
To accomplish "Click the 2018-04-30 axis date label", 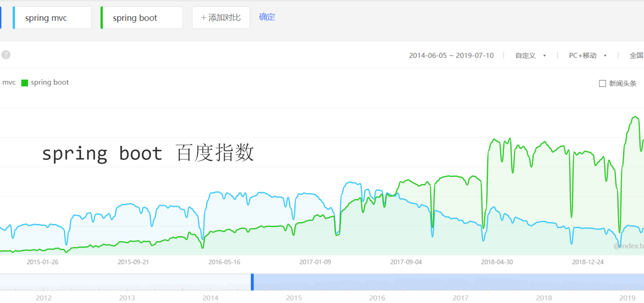I will point(497,262).
